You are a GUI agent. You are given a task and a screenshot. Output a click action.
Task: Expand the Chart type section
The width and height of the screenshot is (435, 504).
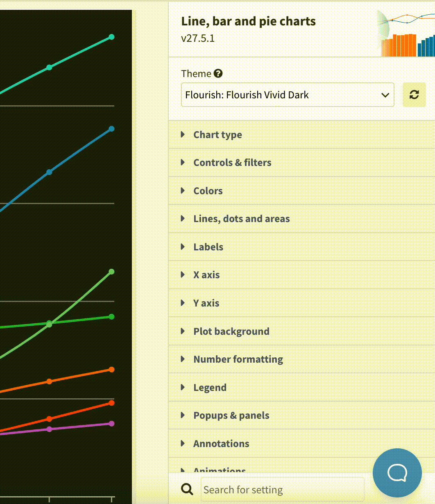[x=217, y=135]
